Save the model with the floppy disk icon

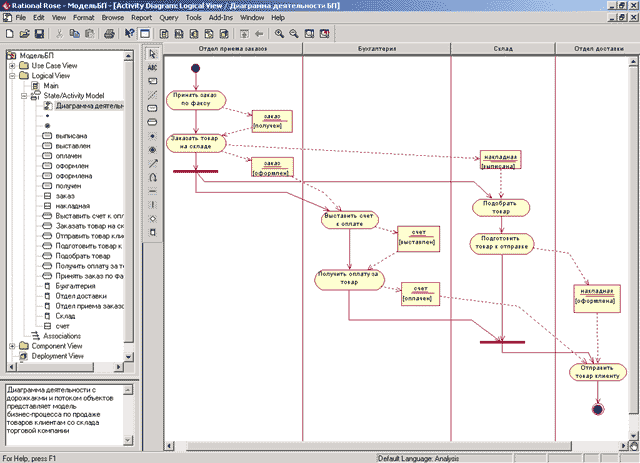(x=39, y=34)
